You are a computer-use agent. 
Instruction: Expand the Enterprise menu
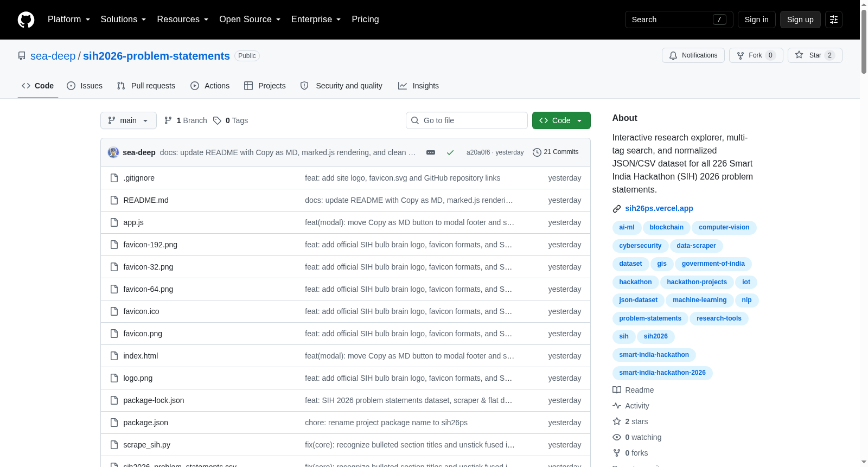pyautogui.click(x=316, y=20)
